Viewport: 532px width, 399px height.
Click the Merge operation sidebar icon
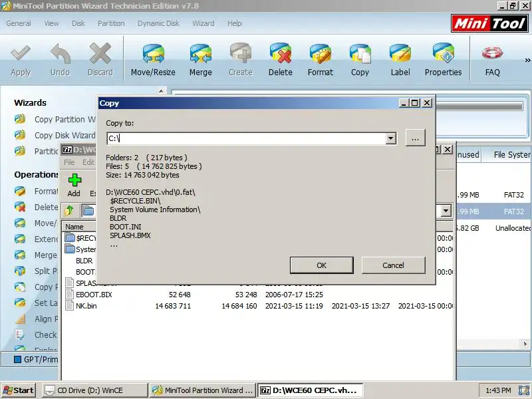(20, 255)
